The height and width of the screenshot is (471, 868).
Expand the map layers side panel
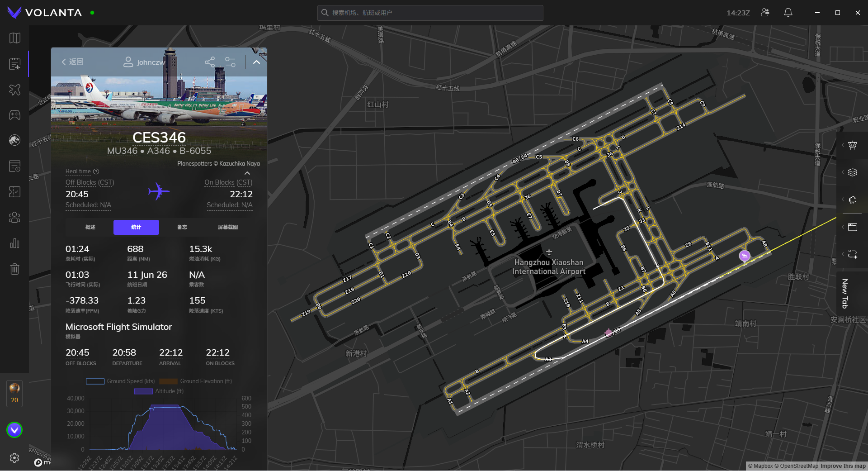click(x=852, y=172)
